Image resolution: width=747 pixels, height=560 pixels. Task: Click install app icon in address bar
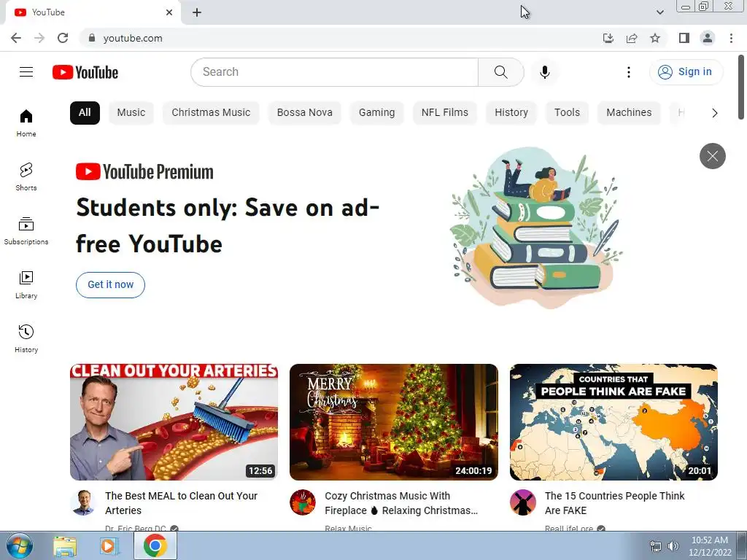tap(608, 38)
